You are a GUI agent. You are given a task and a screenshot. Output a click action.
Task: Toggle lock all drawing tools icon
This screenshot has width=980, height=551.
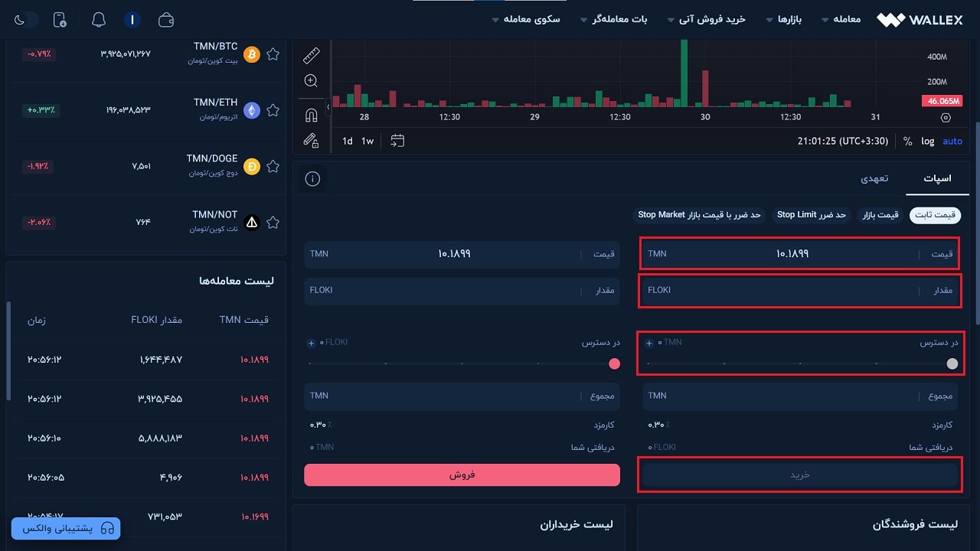click(311, 140)
